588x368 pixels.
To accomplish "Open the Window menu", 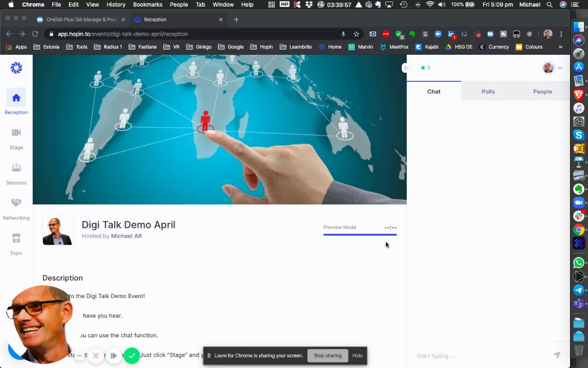I will [x=223, y=5].
